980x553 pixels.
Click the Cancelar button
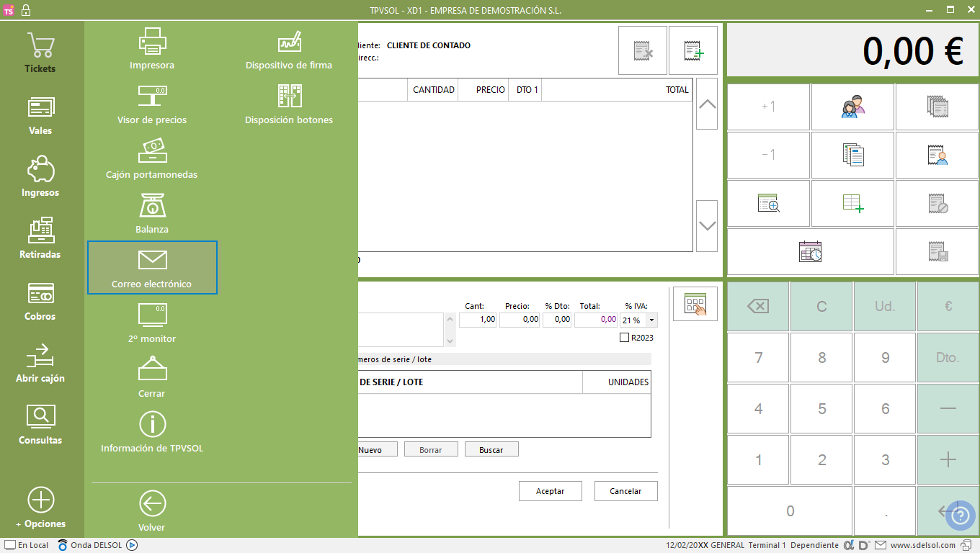625,491
